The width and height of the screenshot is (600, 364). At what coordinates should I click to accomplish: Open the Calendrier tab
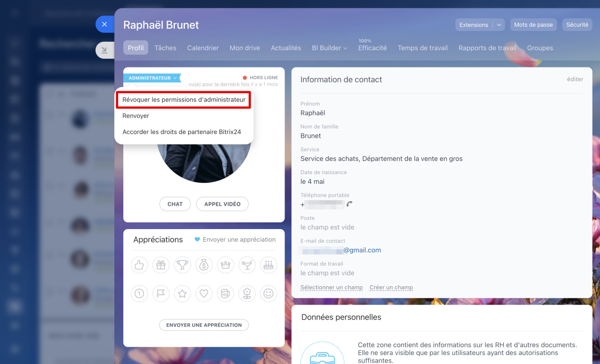(203, 48)
